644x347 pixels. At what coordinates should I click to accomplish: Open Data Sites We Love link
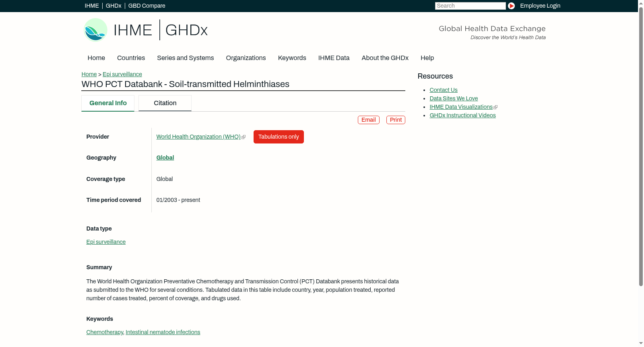click(x=454, y=99)
